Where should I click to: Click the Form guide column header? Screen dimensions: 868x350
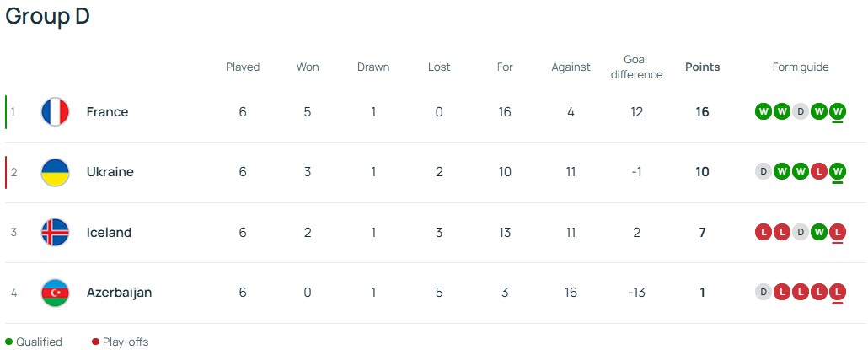coord(801,67)
